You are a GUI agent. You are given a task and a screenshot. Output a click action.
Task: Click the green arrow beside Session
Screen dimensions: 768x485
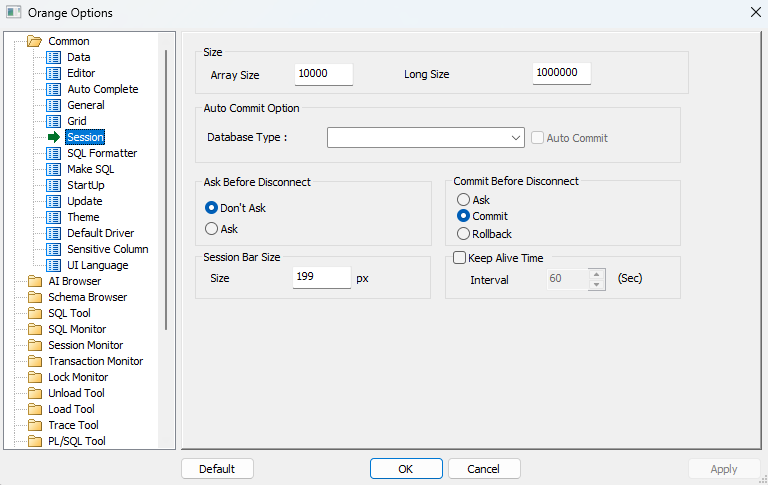point(54,137)
